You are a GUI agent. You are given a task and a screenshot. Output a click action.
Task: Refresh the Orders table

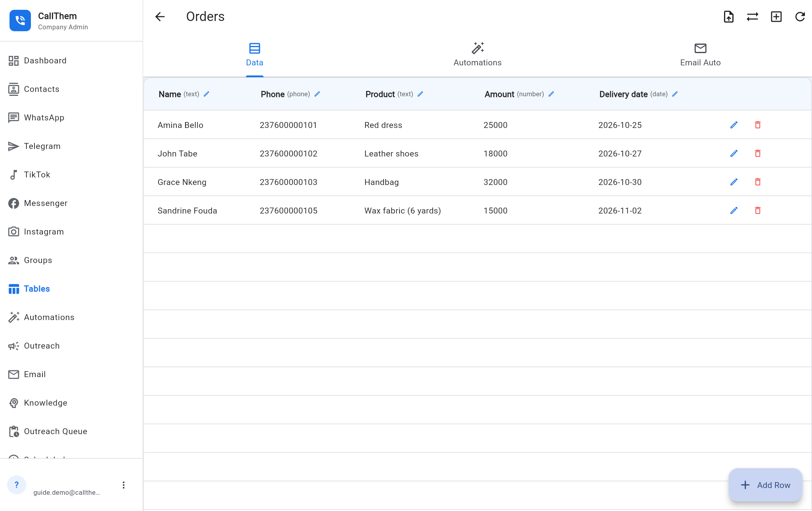pos(800,17)
